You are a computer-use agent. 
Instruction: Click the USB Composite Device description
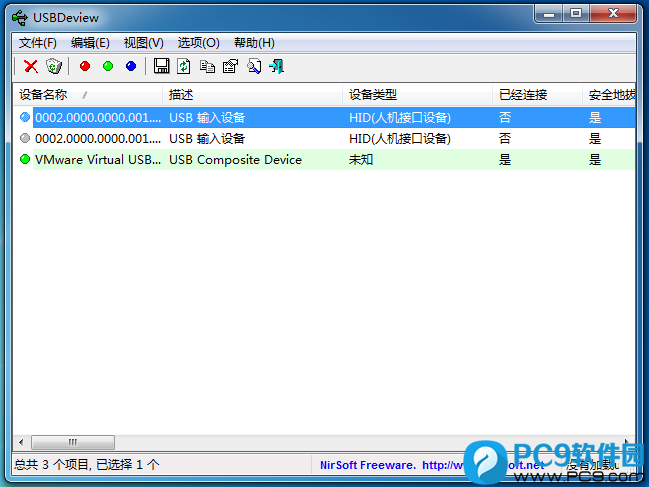(236, 160)
